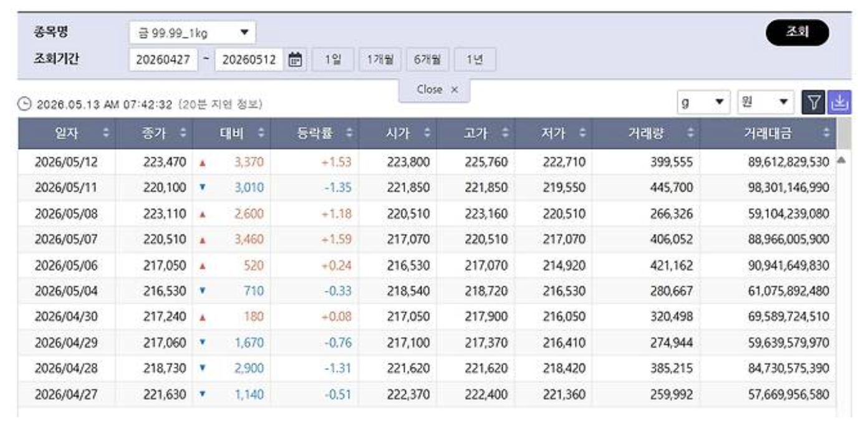Sort by the 고가 column header
The width and height of the screenshot is (868, 428).
tap(476, 134)
